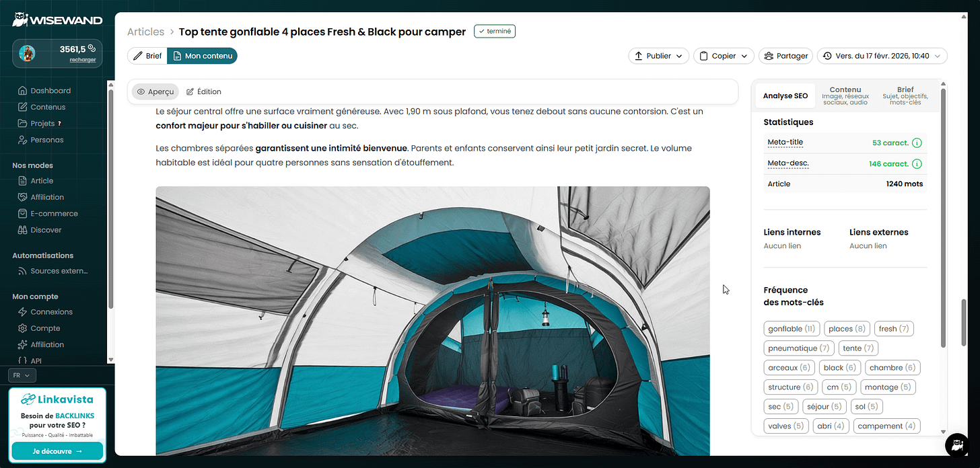This screenshot has height=468, width=980.
Task: Click the chambre (6) keyword tag
Action: [x=893, y=368]
